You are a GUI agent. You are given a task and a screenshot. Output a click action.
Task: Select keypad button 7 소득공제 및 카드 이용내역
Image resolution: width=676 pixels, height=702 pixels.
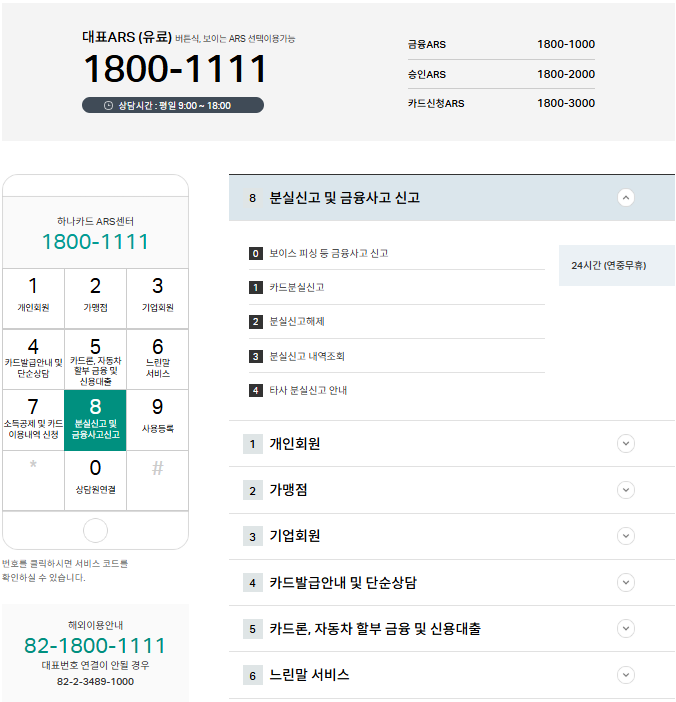34,420
